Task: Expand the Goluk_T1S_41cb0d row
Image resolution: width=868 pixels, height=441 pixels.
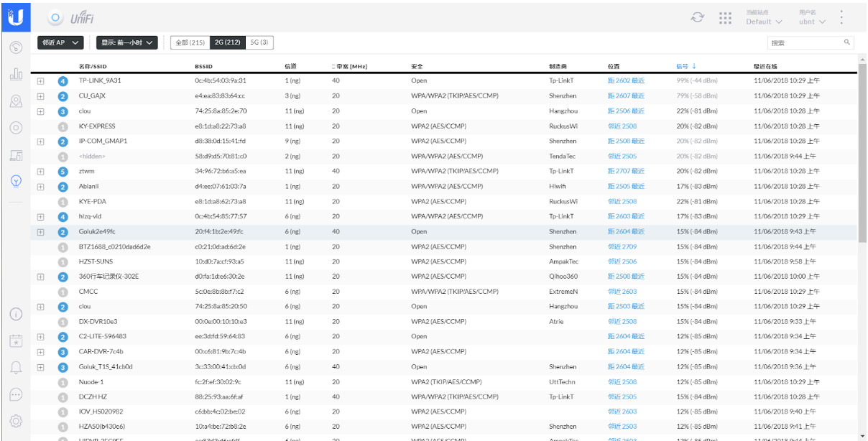Action: (x=41, y=367)
